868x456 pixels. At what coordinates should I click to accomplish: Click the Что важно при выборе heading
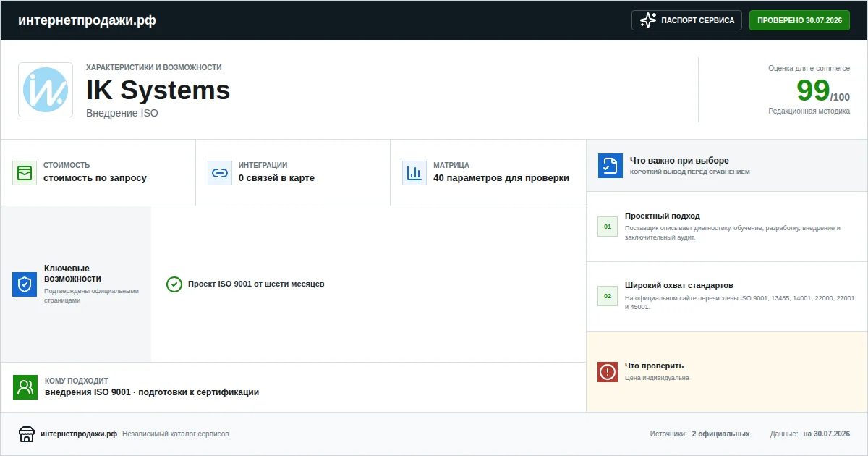pos(679,161)
